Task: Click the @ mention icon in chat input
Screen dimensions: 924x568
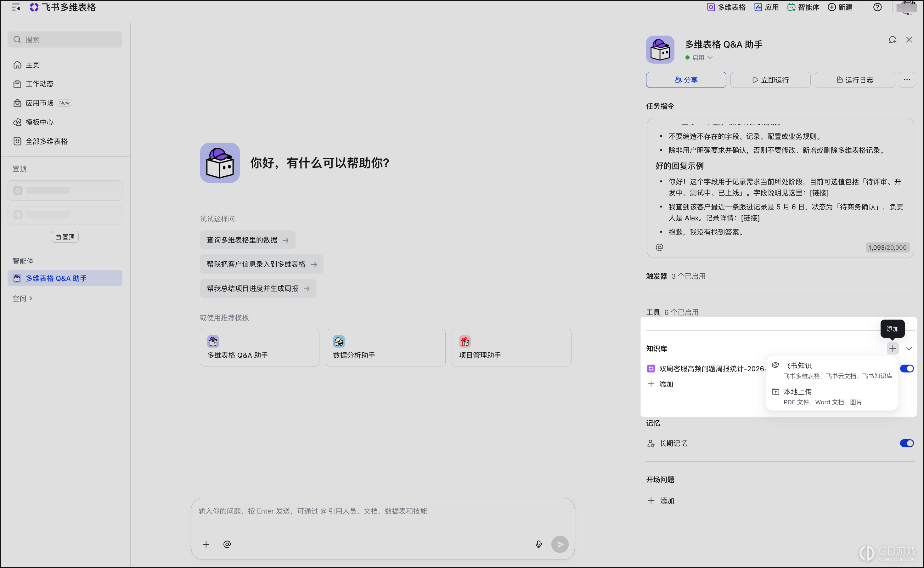Action: pyautogui.click(x=227, y=544)
